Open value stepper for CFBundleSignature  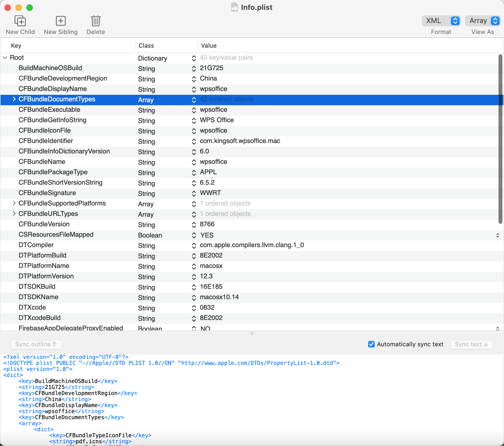pyautogui.click(x=194, y=194)
